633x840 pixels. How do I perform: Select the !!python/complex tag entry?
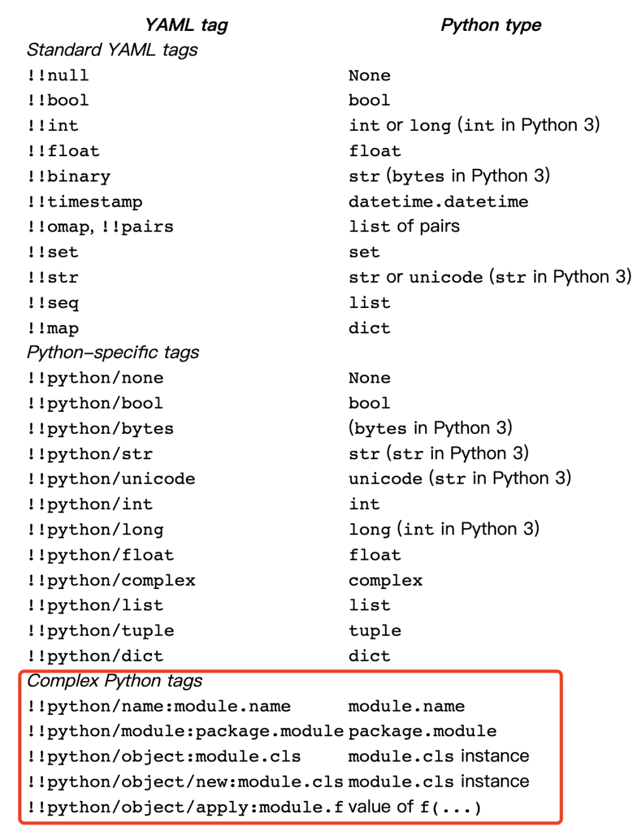pyautogui.click(x=111, y=580)
